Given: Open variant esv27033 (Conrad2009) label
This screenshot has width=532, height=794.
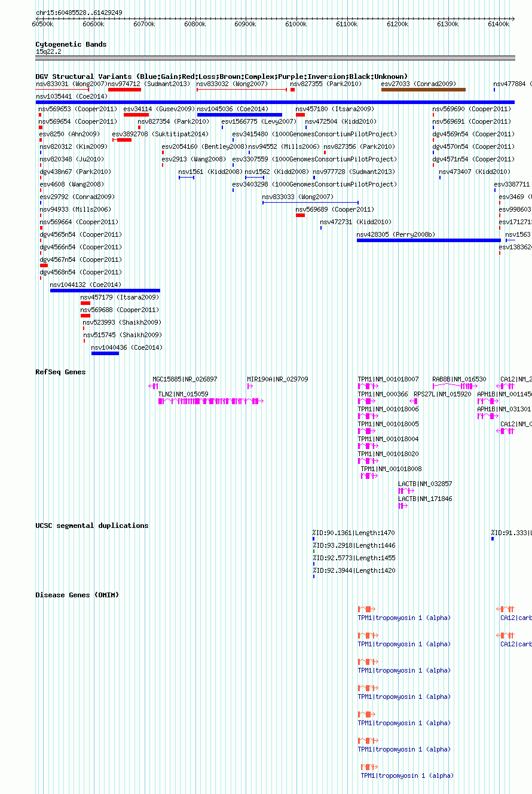Looking at the screenshot, I should click(x=418, y=84).
